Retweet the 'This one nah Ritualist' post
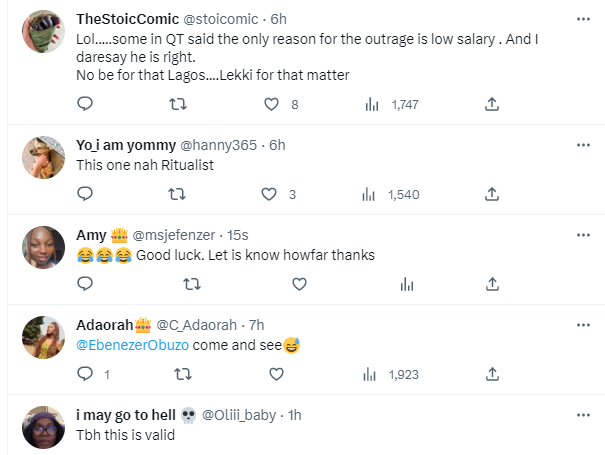Image resolution: width=605 pixels, height=455 pixels. (177, 194)
